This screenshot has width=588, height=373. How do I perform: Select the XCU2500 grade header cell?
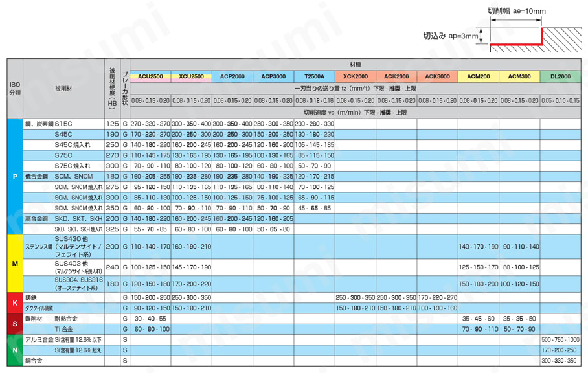[191, 76]
